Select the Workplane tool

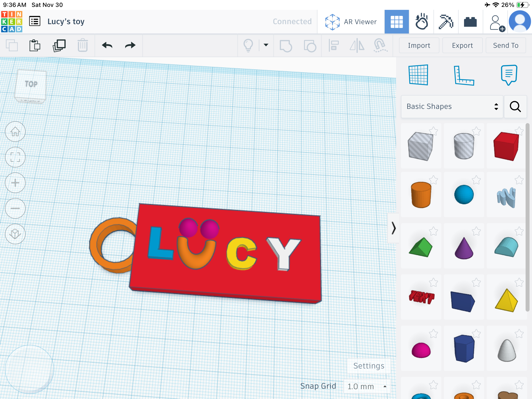418,75
